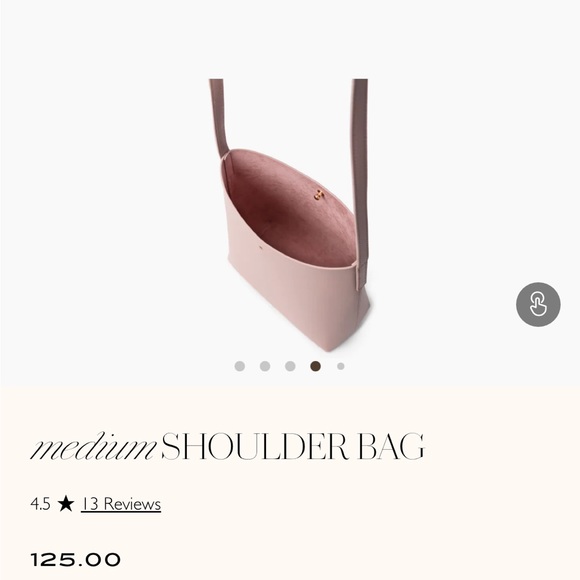
Task: Click the active dark carousel dot
Action: point(316,366)
